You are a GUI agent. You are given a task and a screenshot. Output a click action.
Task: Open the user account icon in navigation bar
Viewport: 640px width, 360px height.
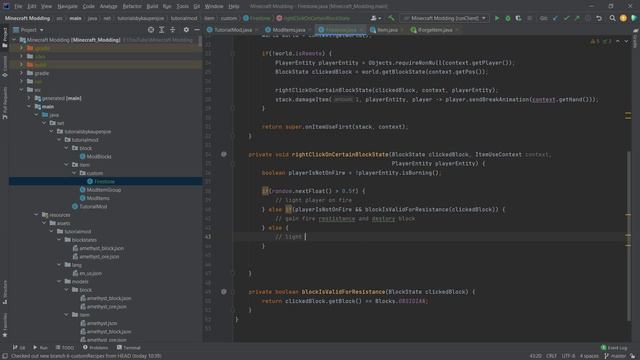[x=375, y=18]
